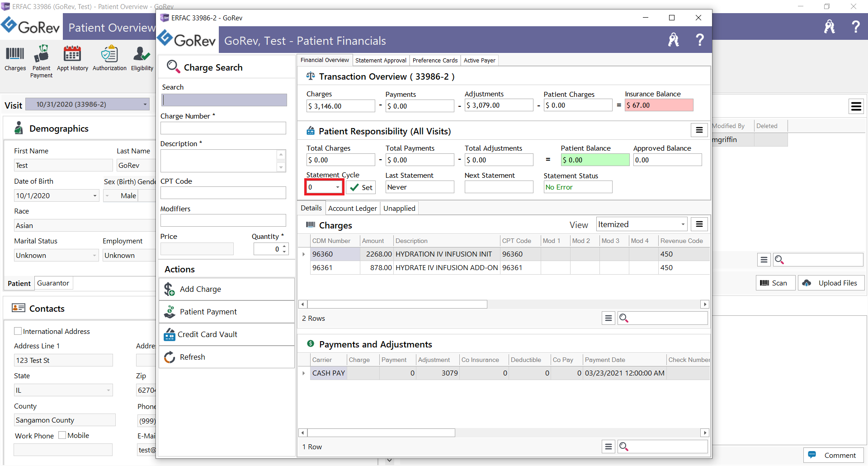The height and width of the screenshot is (466, 868).
Task: Open Patient Payment toolbar icon
Action: 41,62
